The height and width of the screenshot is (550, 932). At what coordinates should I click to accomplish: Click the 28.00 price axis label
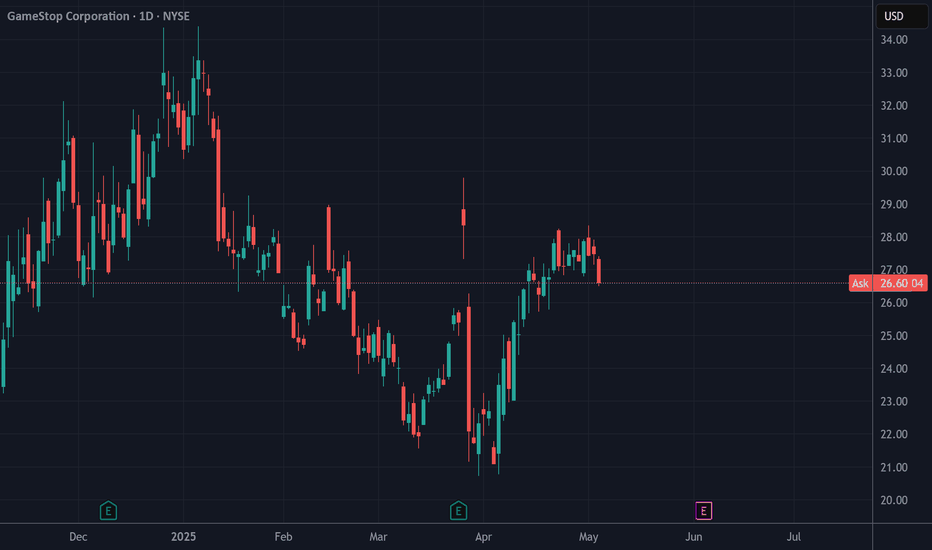894,237
